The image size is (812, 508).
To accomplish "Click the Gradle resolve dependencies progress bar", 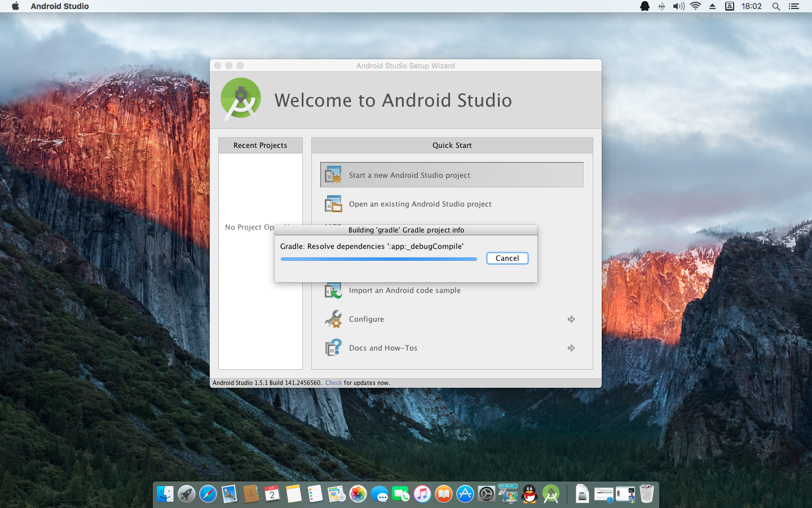I will click(378, 259).
